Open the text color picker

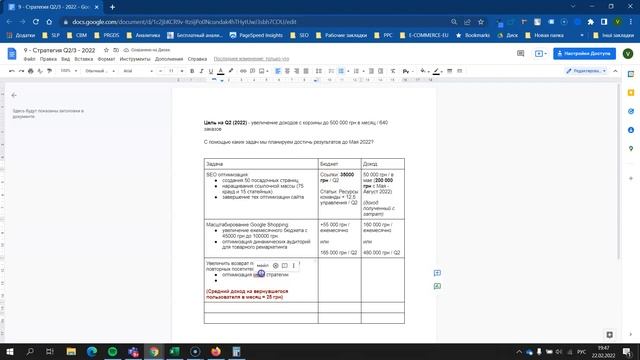click(x=220, y=71)
